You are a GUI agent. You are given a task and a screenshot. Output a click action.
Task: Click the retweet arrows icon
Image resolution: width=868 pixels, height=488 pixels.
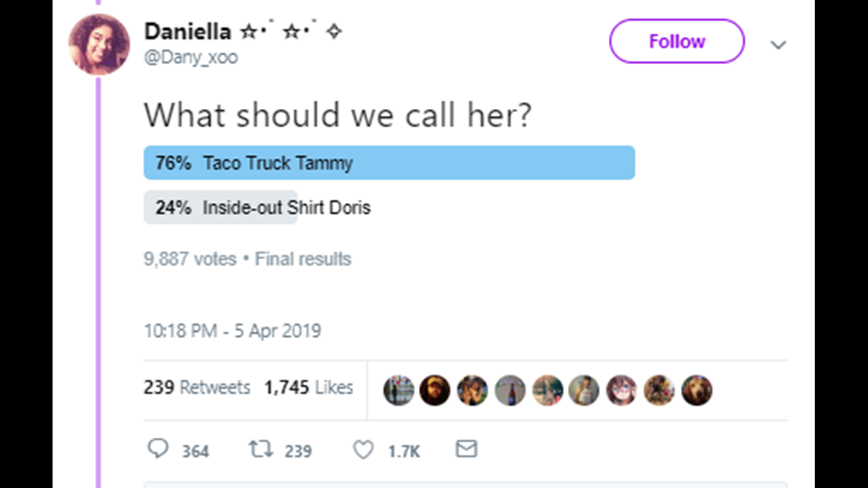(260, 448)
